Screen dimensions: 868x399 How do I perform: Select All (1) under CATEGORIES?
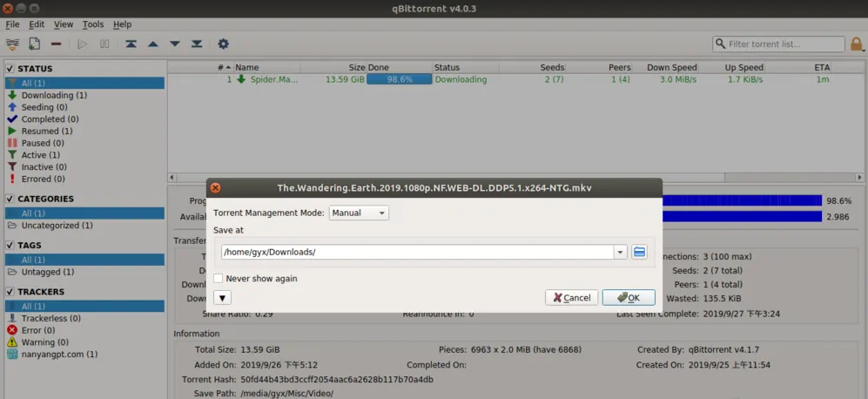pos(84,213)
